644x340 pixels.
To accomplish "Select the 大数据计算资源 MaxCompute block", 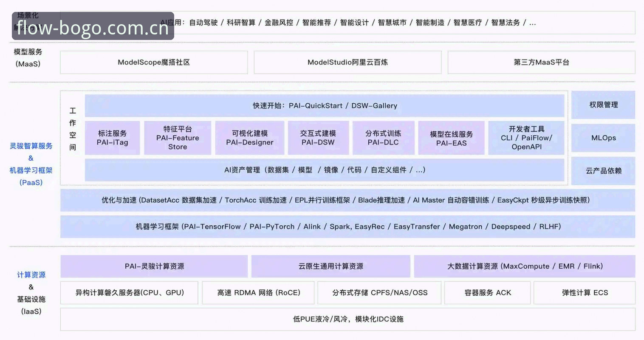I will click(x=525, y=266).
